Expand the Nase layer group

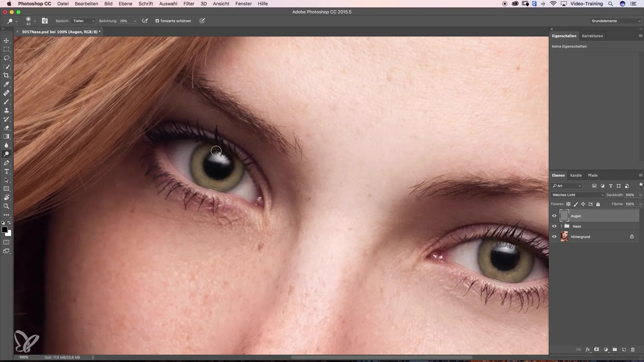(x=561, y=226)
